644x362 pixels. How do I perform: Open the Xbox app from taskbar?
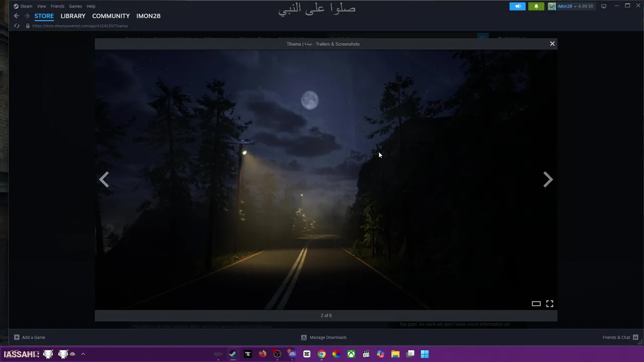coord(351,354)
